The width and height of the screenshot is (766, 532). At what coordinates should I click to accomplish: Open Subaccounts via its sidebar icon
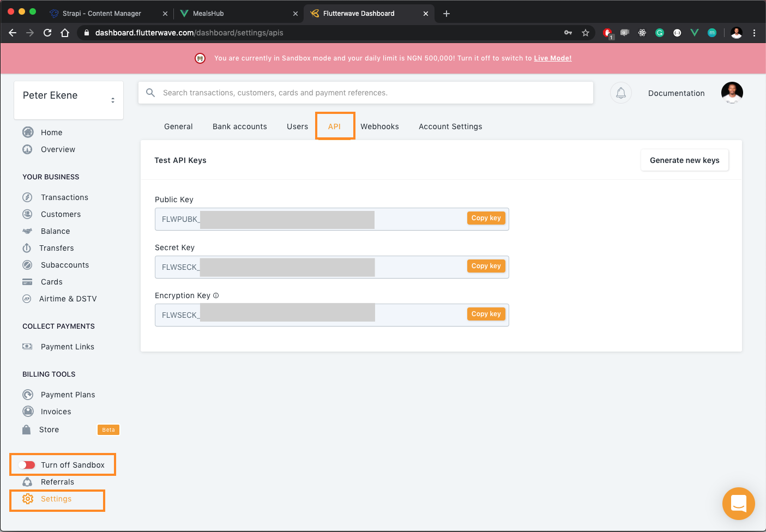(x=28, y=265)
